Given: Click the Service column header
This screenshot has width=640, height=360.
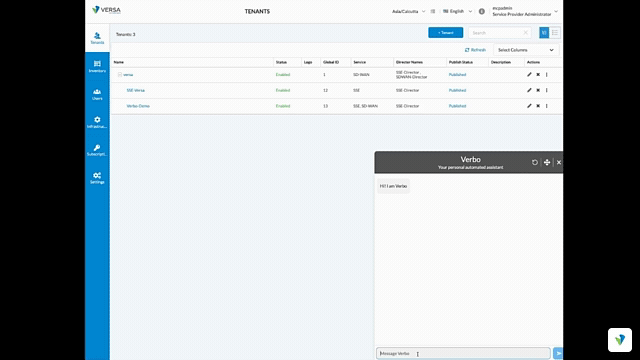Looking at the screenshot, I should click(x=360, y=62).
